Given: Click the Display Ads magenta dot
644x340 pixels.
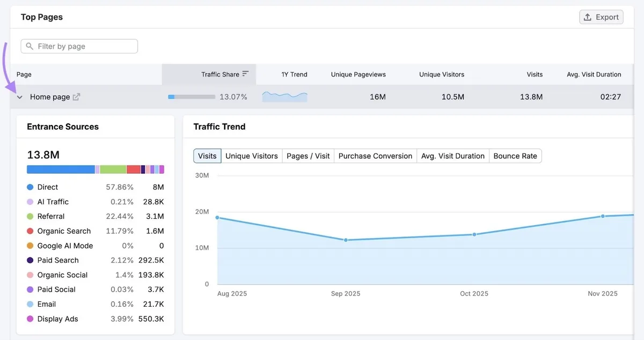Looking at the screenshot, I should 30,319.
